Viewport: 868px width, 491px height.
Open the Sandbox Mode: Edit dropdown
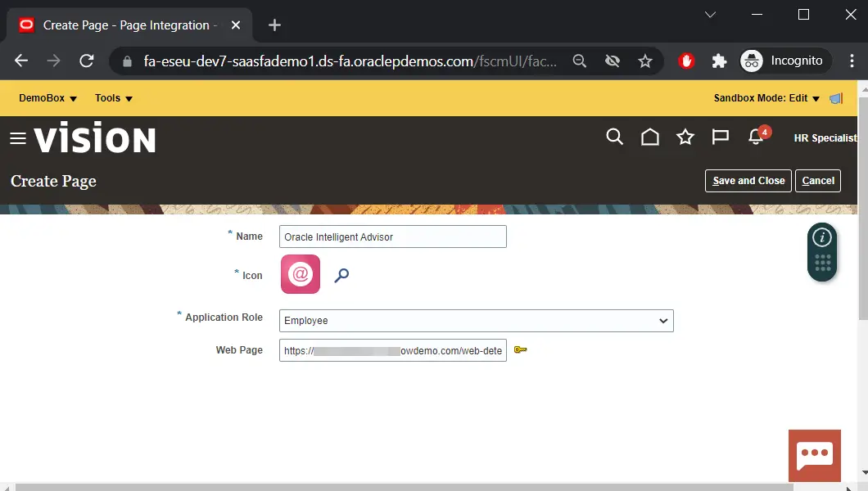tap(766, 98)
